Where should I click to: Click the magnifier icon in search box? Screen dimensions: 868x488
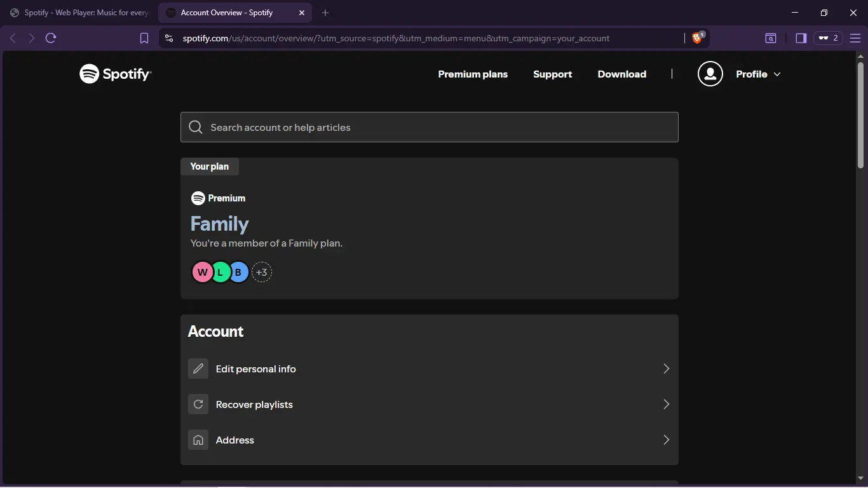click(x=196, y=127)
